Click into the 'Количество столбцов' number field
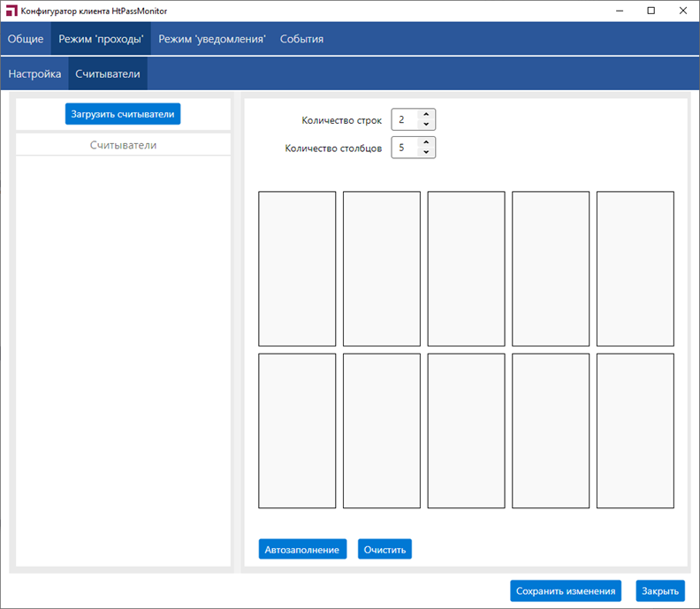This screenshot has height=609, width=700. click(403, 148)
